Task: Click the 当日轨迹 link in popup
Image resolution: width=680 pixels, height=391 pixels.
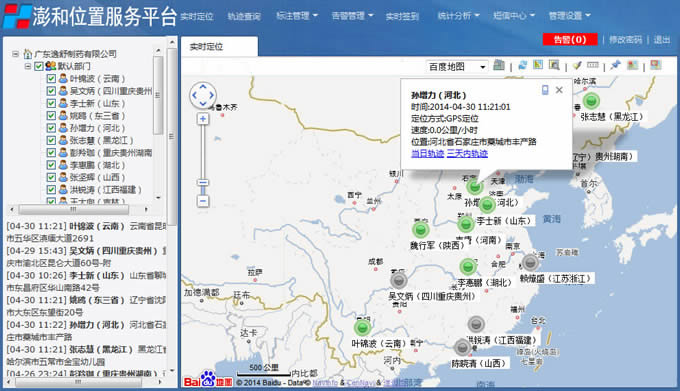Action: [x=428, y=153]
